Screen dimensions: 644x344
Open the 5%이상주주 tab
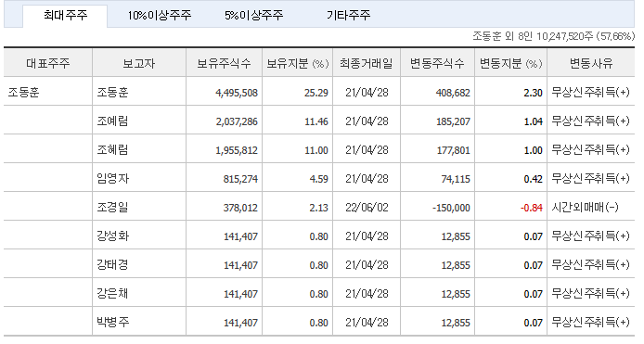click(254, 16)
